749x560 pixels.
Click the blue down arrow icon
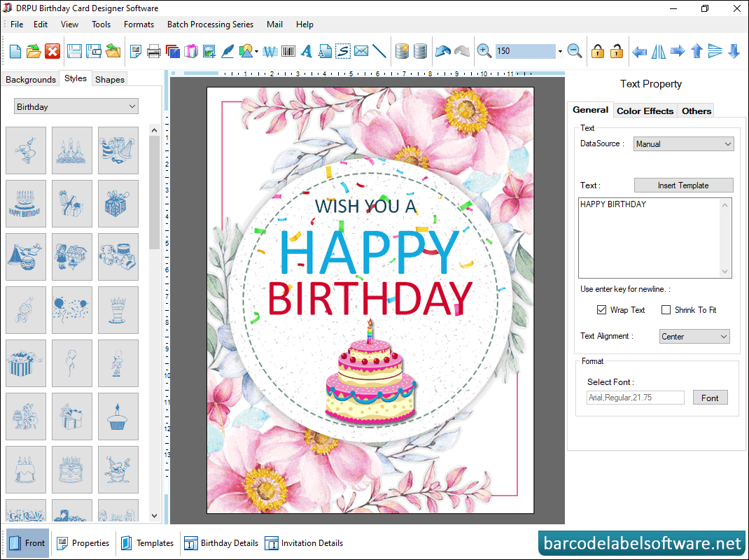(x=734, y=50)
